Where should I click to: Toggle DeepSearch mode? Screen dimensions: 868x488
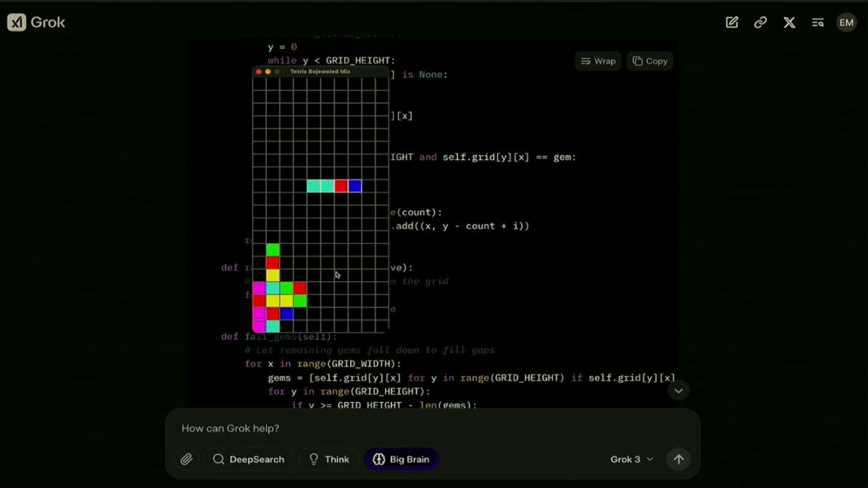pyautogui.click(x=248, y=460)
